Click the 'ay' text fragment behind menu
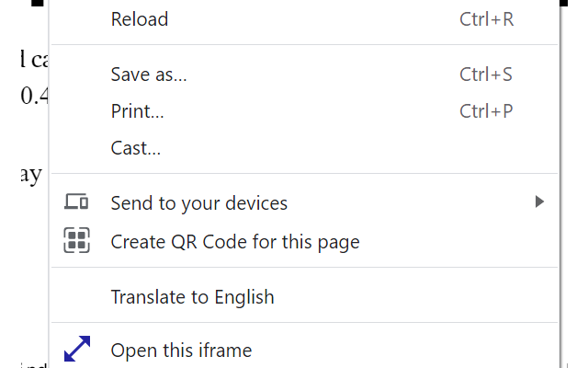This screenshot has height=368, width=588. point(30,175)
